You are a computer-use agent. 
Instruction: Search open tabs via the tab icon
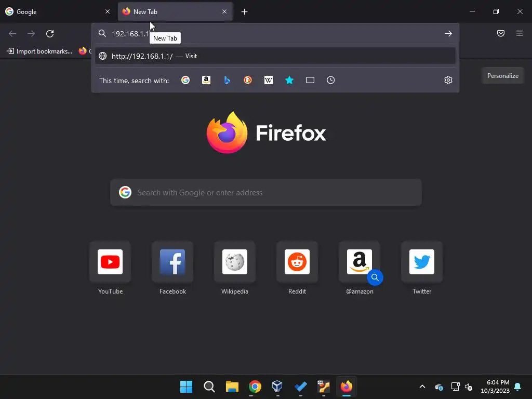coord(310,80)
